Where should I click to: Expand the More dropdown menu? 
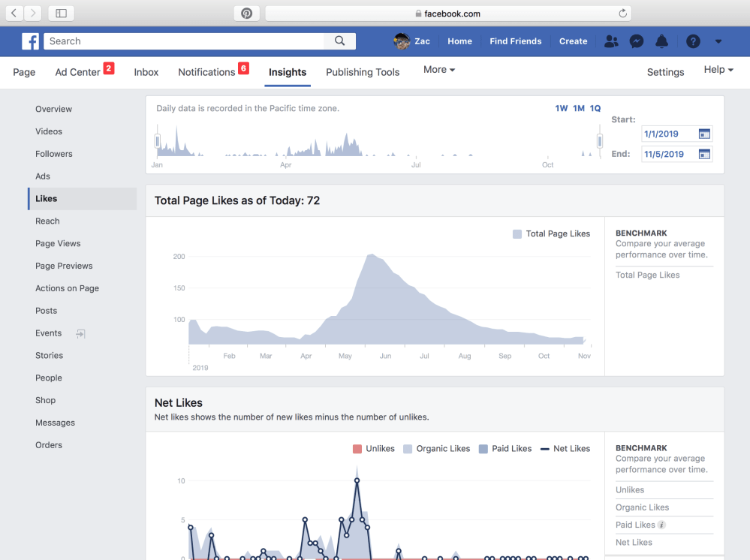coord(439,70)
